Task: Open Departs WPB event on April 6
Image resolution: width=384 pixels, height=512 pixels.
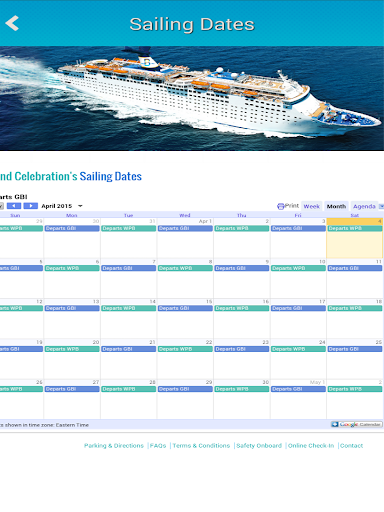Action: click(72, 268)
